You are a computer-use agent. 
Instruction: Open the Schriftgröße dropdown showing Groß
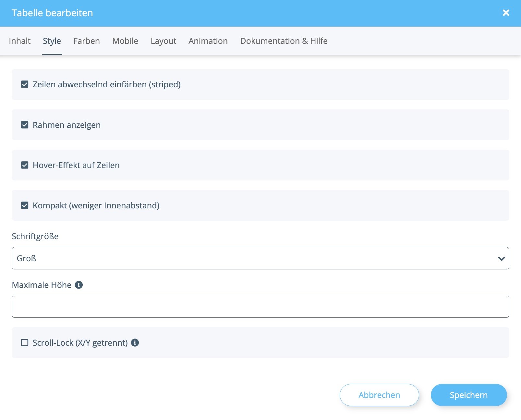click(260, 258)
